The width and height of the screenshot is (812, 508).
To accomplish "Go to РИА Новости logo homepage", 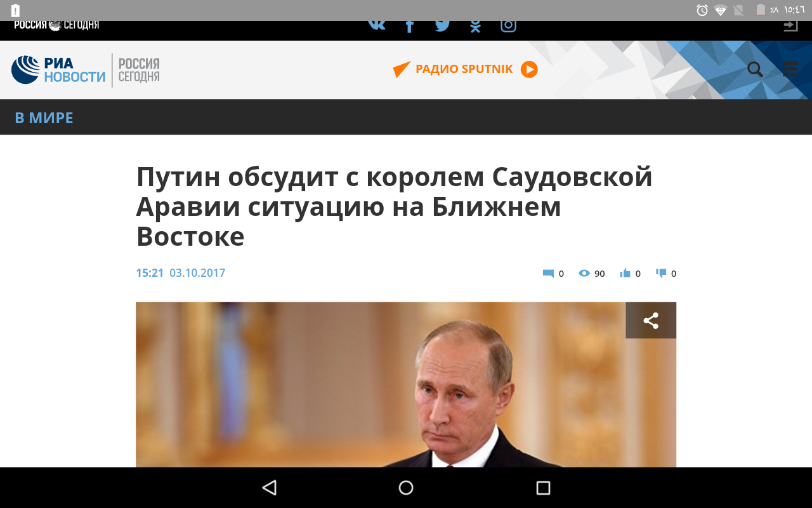I will pos(58,70).
